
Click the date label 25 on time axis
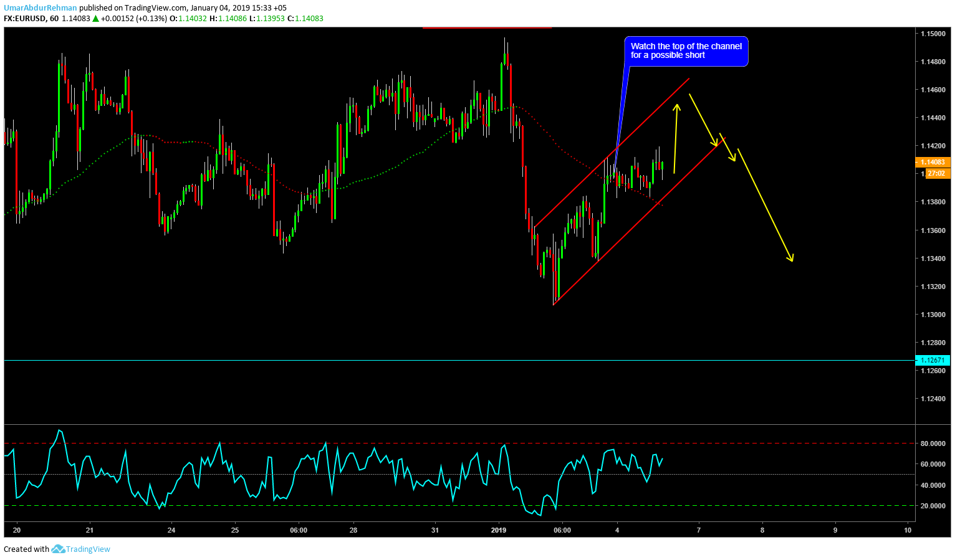click(x=235, y=530)
